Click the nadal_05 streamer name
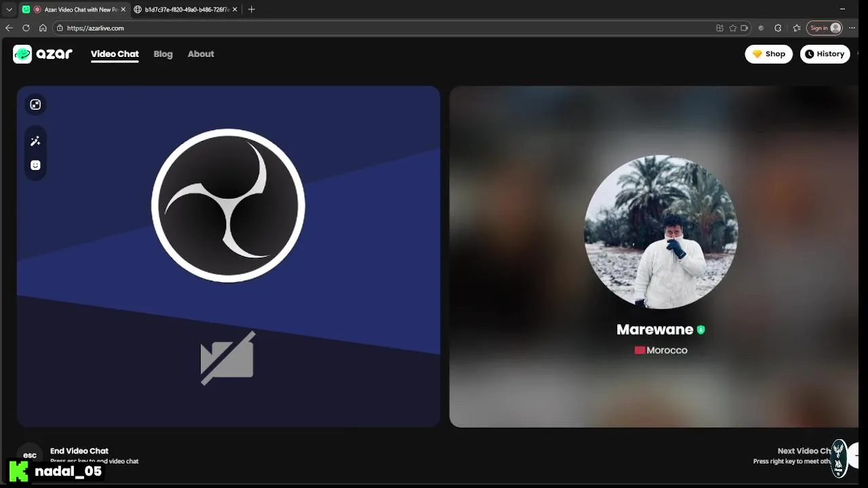This screenshot has width=868, height=488. click(68, 471)
